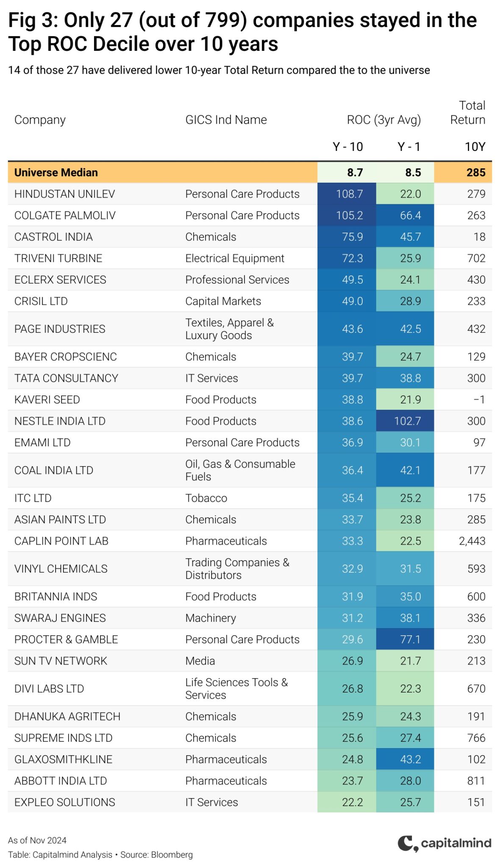Click the 2,443 total return value

point(472,541)
